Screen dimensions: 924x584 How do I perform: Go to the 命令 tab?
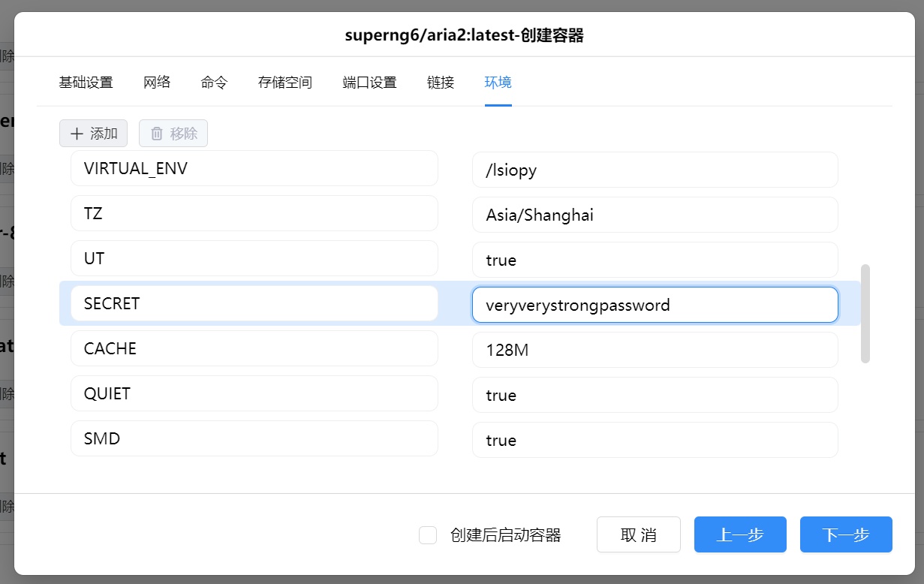tap(214, 83)
